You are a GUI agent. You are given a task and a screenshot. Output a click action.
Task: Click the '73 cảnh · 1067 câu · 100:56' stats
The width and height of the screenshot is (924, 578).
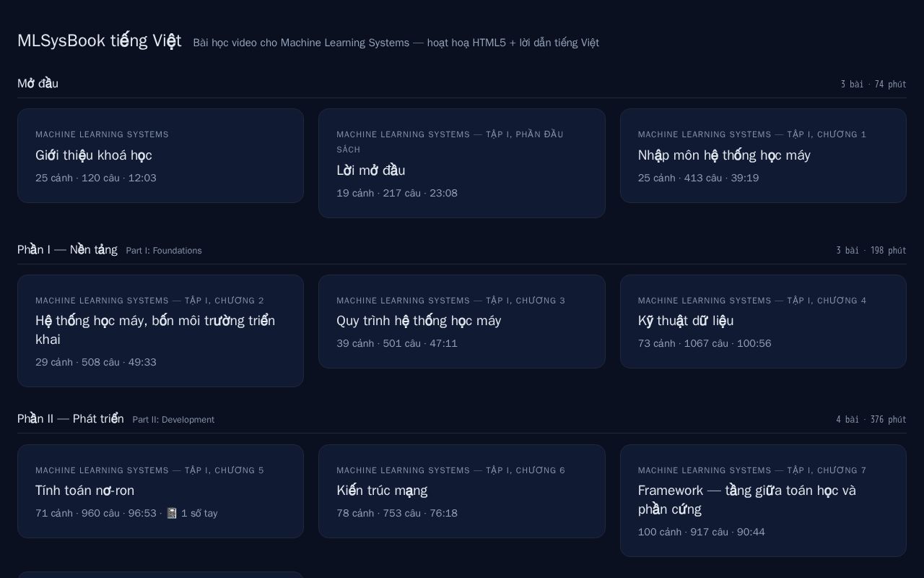coord(705,343)
